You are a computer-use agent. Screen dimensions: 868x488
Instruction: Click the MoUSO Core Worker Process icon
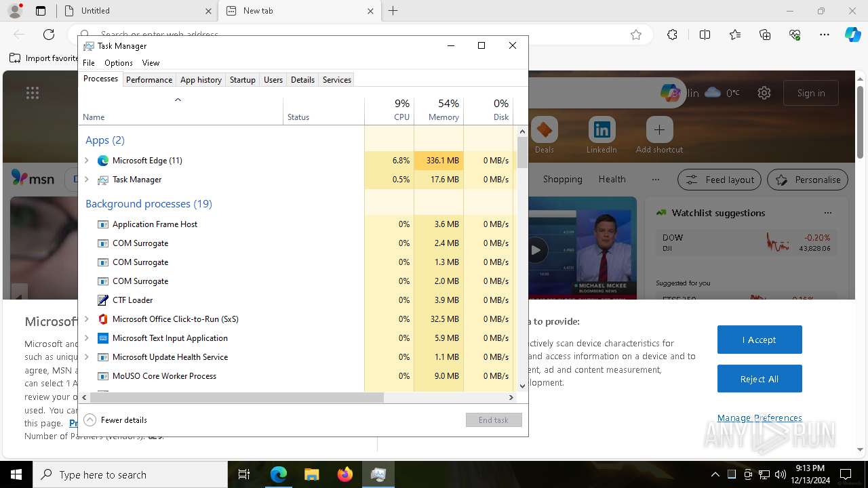(103, 376)
